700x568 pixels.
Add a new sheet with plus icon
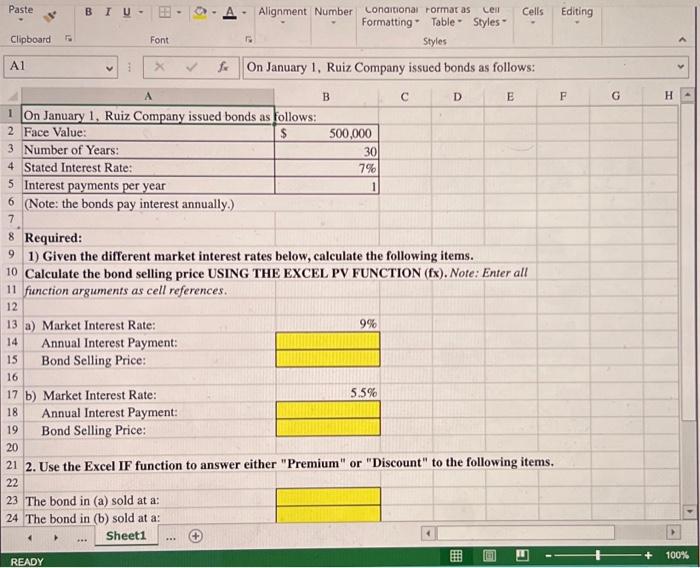click(x=196, y=536)
